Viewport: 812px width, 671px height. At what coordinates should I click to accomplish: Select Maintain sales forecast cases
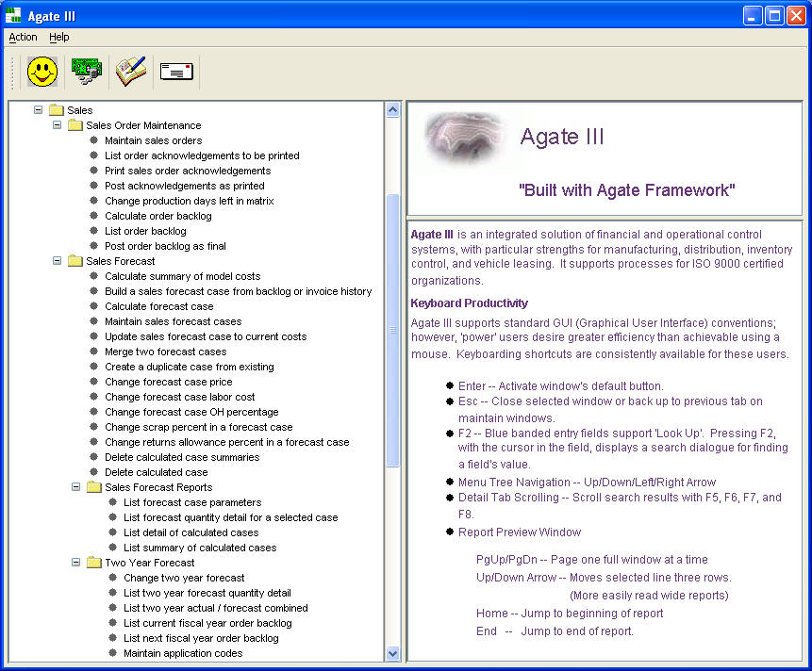pyautogui.click(x=173, y=321)
